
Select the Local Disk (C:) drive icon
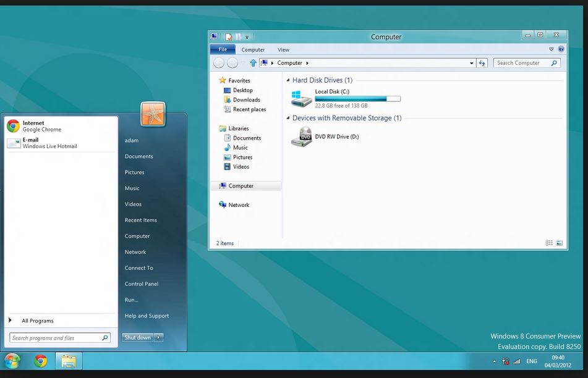pos(302,99)
